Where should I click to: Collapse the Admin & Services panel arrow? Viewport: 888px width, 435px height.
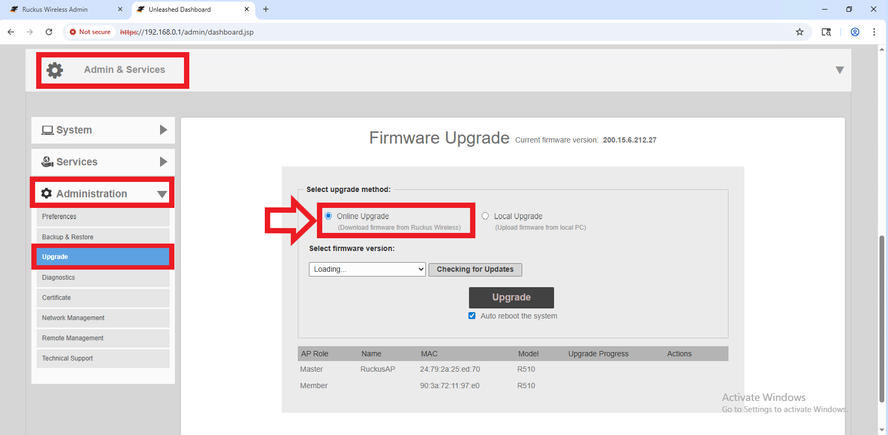click(839, 70)
